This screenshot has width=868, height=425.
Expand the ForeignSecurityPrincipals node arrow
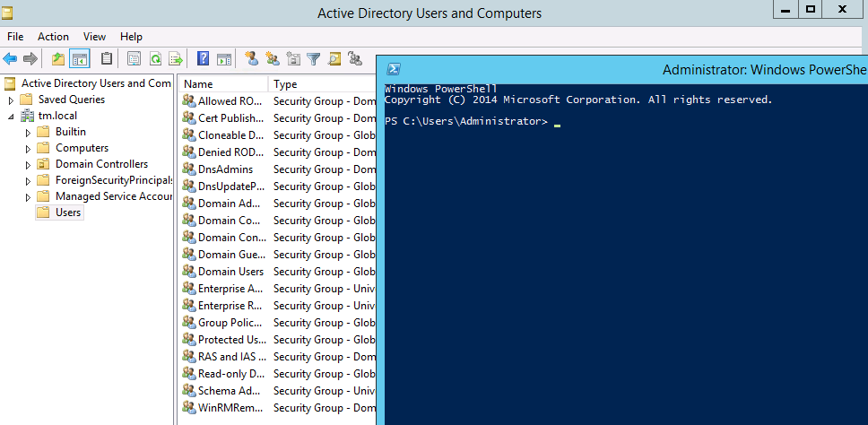[28, 181]
